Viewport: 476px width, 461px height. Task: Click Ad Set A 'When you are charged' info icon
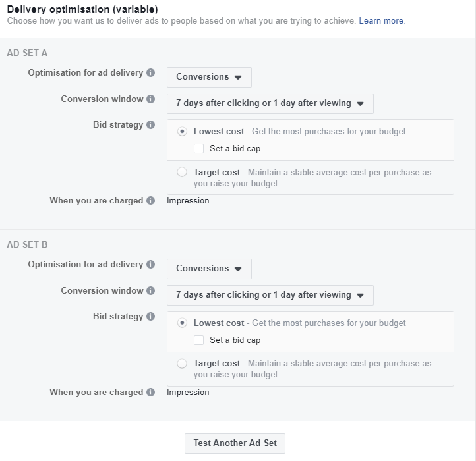pyautogui.click(x=151, y=201)
